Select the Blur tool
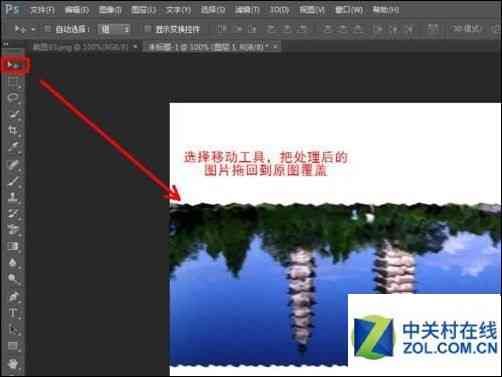 tap(13, 262)
